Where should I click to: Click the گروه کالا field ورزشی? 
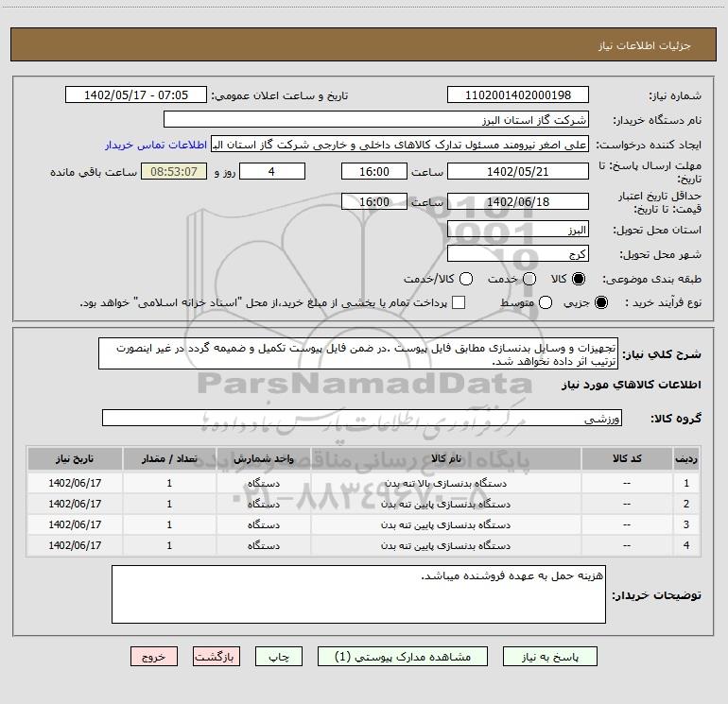pyautogui.click(x=362, y=418)
